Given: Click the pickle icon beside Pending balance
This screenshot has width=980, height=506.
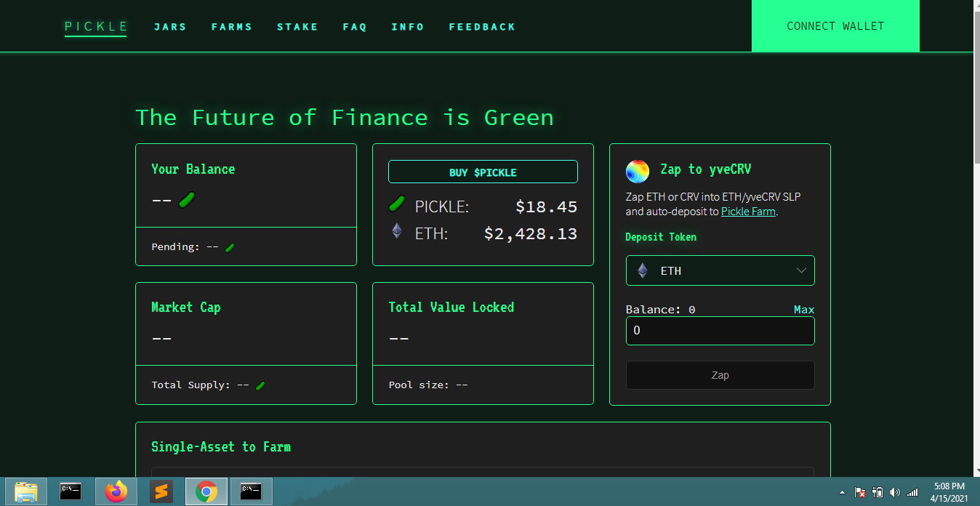Looking at the screenshot, I should tap(230, 247).
